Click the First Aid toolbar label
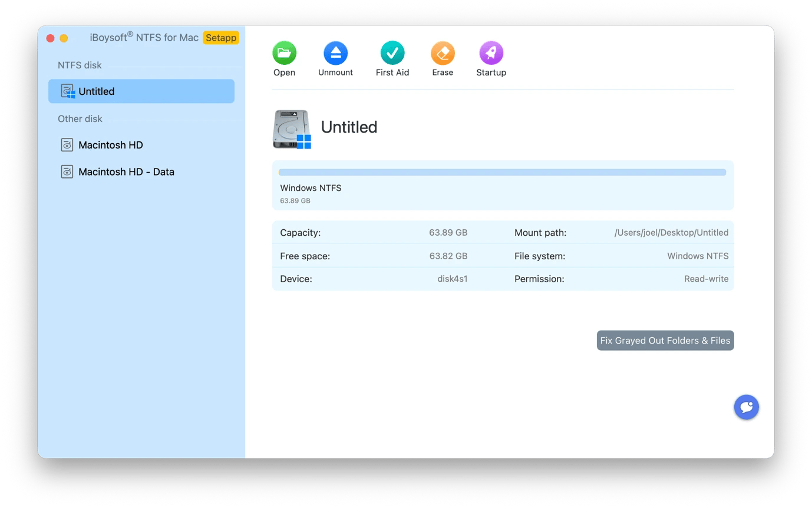 coord(392,72)
